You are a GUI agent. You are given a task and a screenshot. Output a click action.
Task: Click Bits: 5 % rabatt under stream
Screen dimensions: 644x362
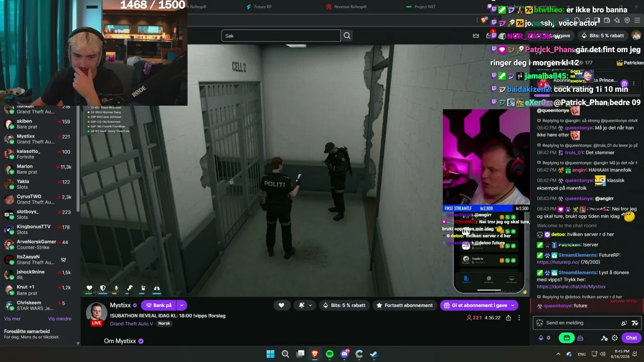point(344,305)
